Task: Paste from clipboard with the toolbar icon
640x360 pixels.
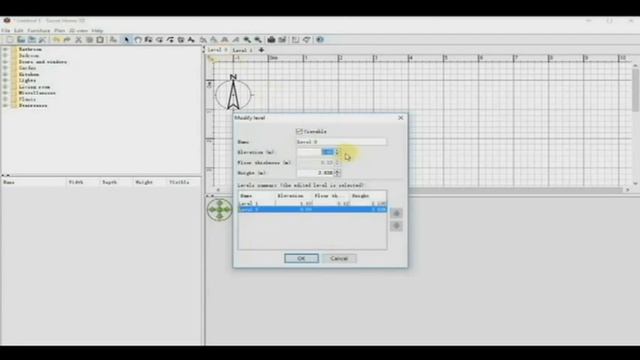Action: click(100, 40)
